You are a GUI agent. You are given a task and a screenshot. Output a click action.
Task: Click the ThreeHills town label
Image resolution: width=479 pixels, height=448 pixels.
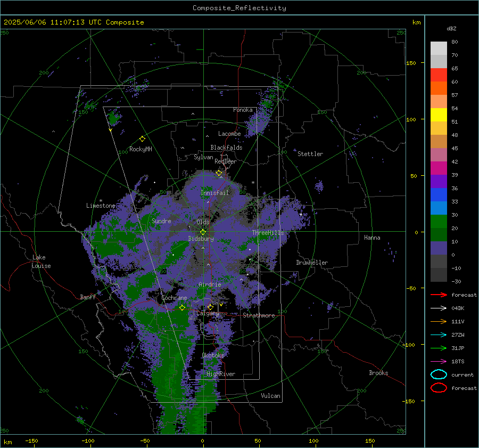point(268,233)
